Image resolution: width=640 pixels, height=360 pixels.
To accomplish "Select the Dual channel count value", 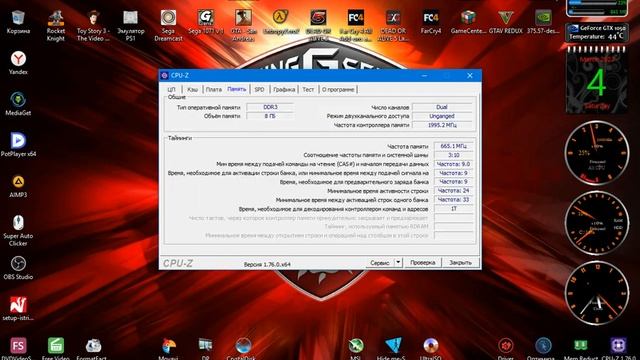I will (x=442, y=107).
